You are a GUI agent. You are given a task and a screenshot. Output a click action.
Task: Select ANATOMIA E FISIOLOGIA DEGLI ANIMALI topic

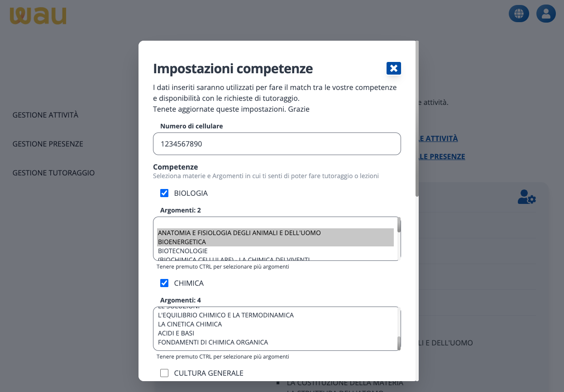click(239, 233)
